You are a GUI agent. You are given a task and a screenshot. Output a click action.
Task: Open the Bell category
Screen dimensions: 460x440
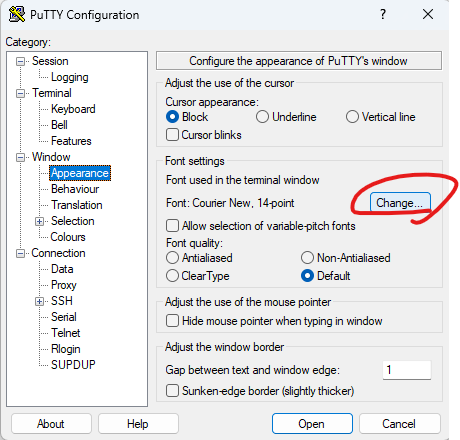pos(59,125)
